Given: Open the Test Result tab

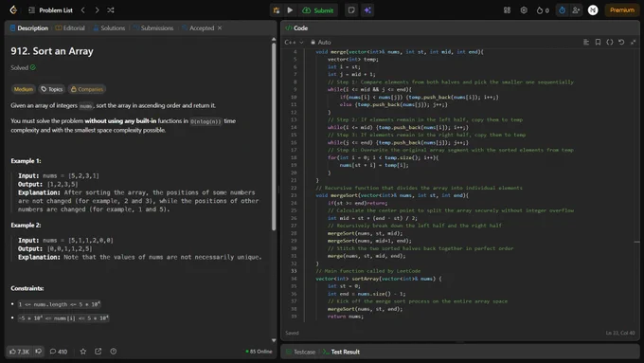Looking at the screenshot, I should 341,352.
